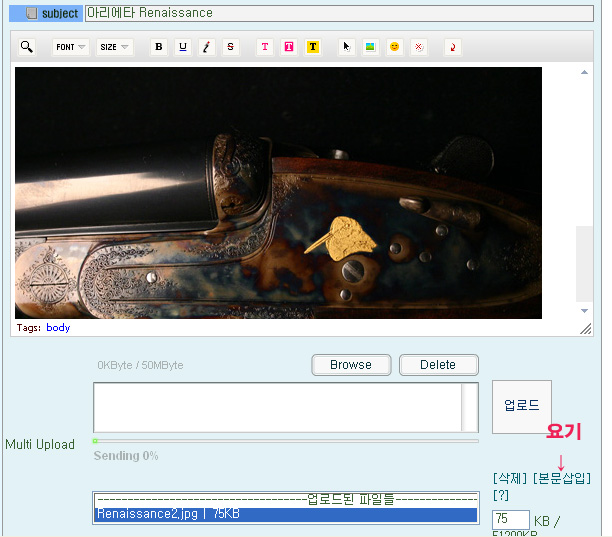The image size is (612, 537).
Task: Click the [본문삽입] insert-into-body link
Action: (x=562, y=478)
